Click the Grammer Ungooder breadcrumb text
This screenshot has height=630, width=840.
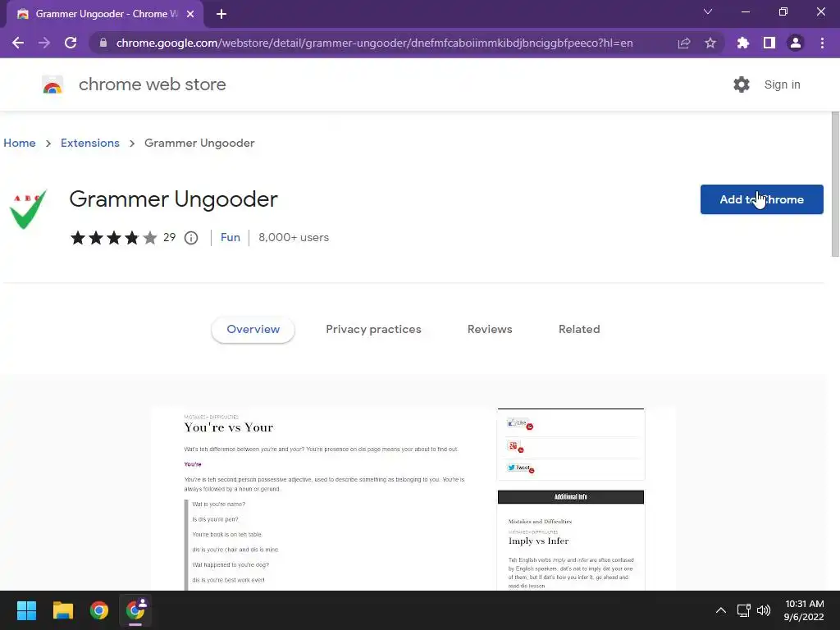pyautogui.click(x=199, y=143)
